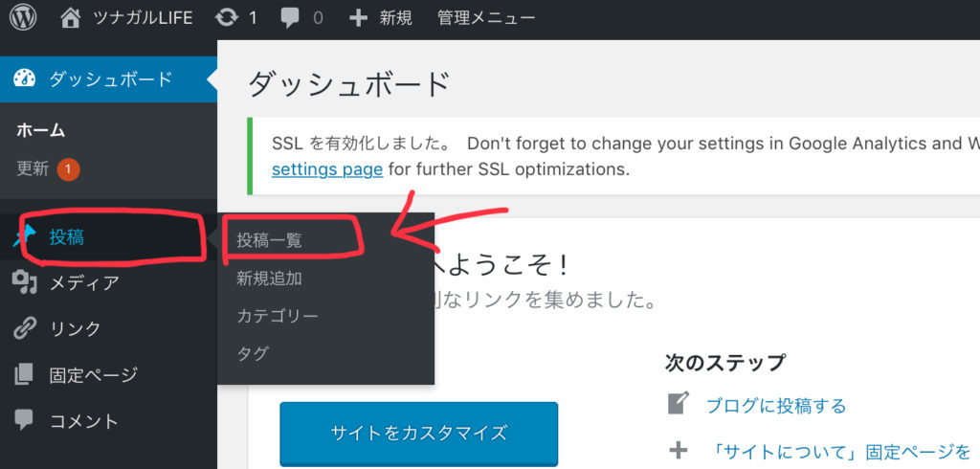
Task: Select 新規追加 from the flyout submenu
Action: [269, 279]
